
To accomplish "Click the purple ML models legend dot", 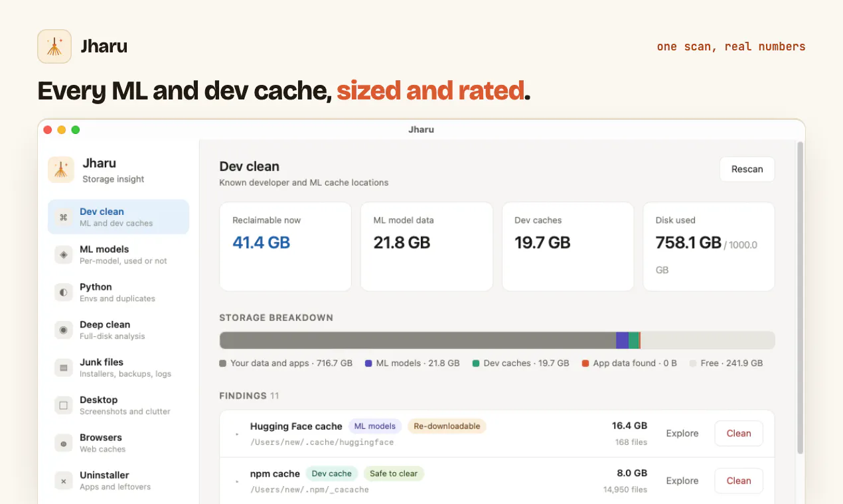I will click(368, 363).
